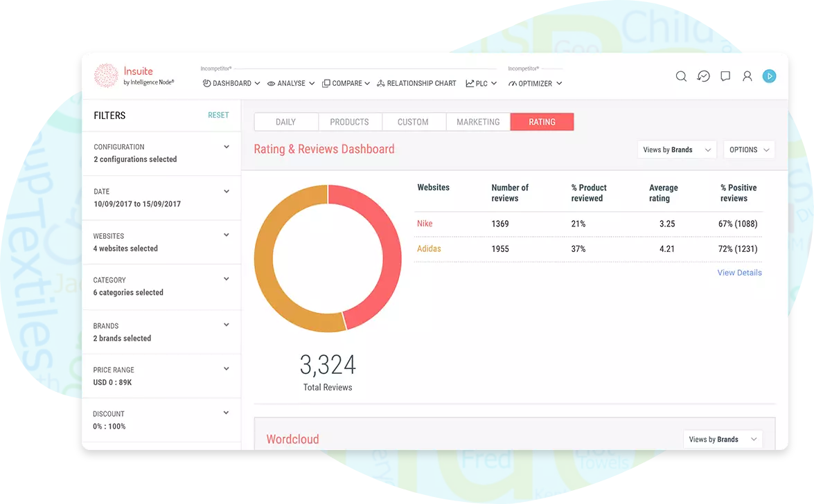This screenshot has height=504, width=814.
Task: Open the Options dropdown
Action: (748, 150)
